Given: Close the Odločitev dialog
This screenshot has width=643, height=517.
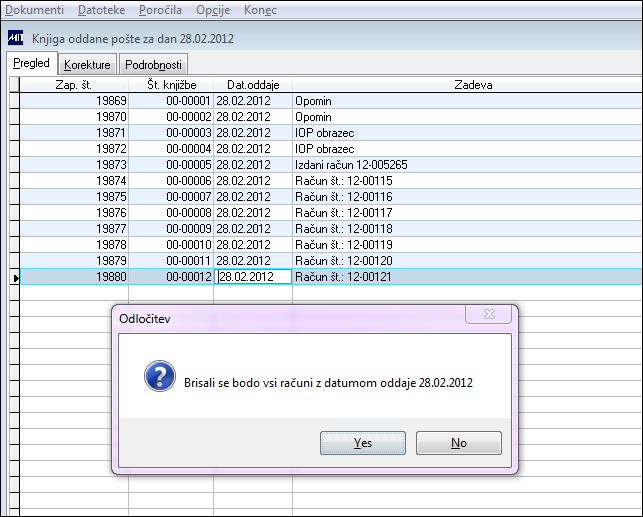Looking at the screenshot, I should pyautogui.click(x=488, y=314).
